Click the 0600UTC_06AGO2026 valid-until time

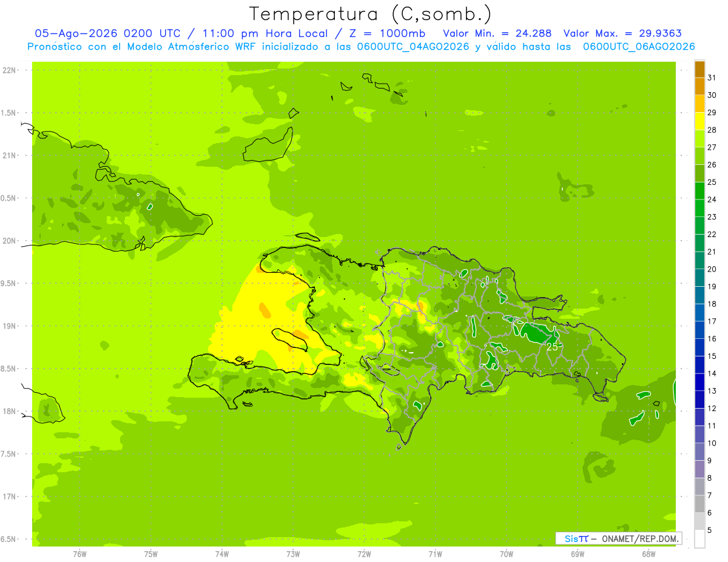pos(639,47)
